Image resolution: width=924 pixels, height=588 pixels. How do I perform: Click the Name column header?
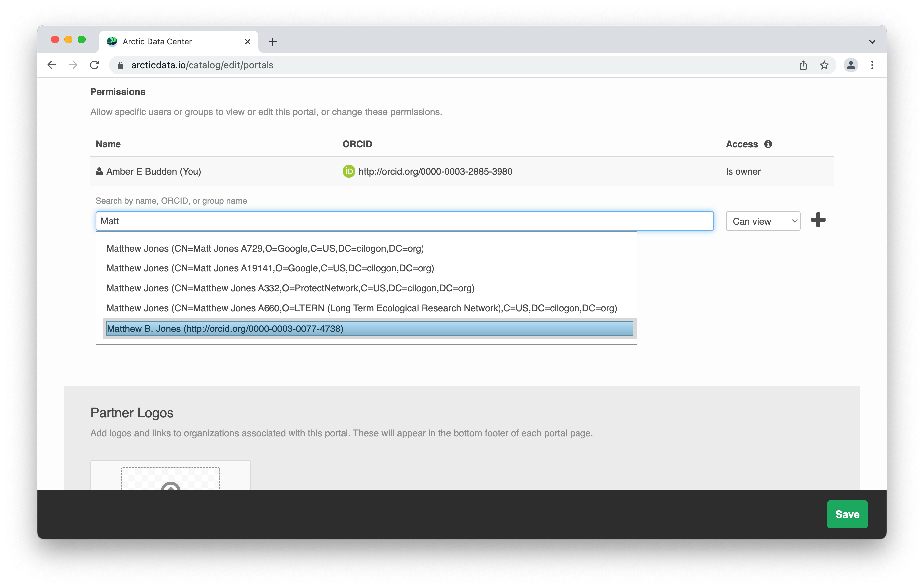[108, 144]
